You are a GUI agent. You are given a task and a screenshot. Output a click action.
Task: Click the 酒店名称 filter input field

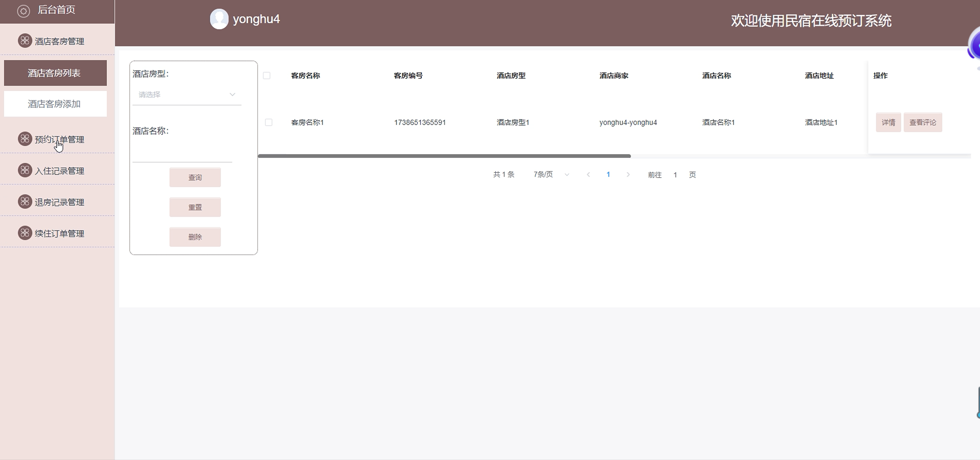click(182, 153)
